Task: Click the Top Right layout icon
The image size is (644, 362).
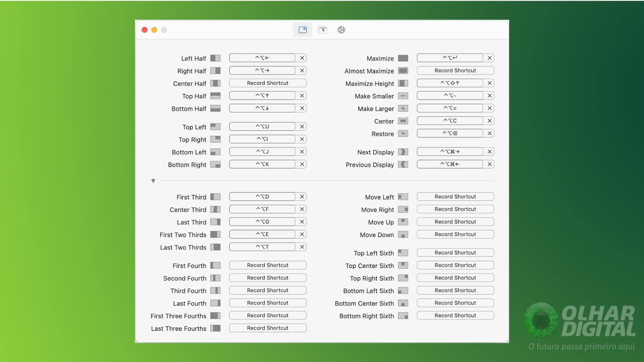Action: [215, 139]
